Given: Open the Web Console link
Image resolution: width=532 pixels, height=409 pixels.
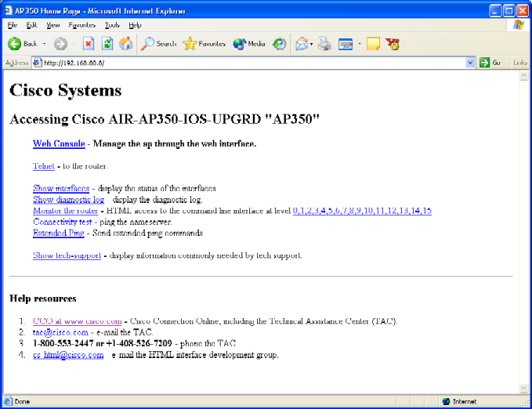Looking at the screenshot, I should coord(59,143).
